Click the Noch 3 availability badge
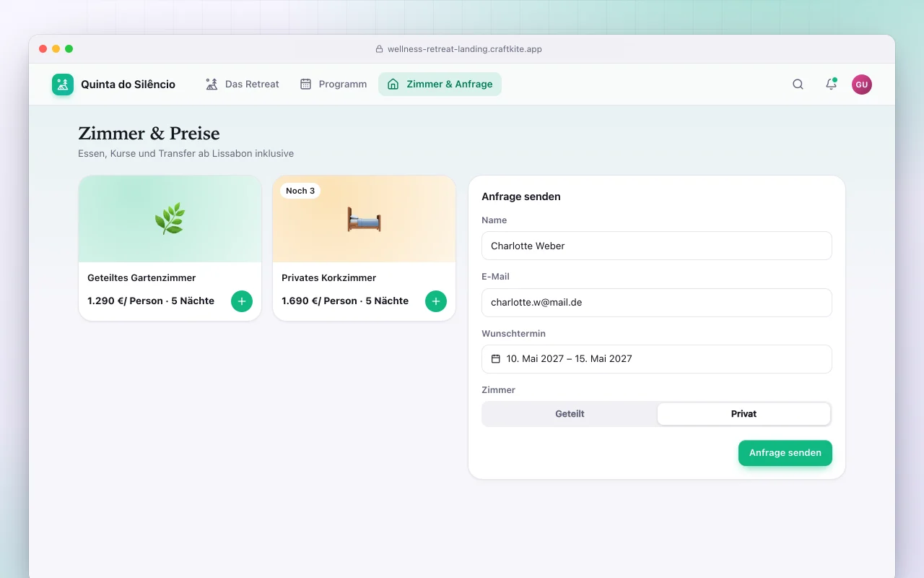924x578 pixels. tap(300, 191)
